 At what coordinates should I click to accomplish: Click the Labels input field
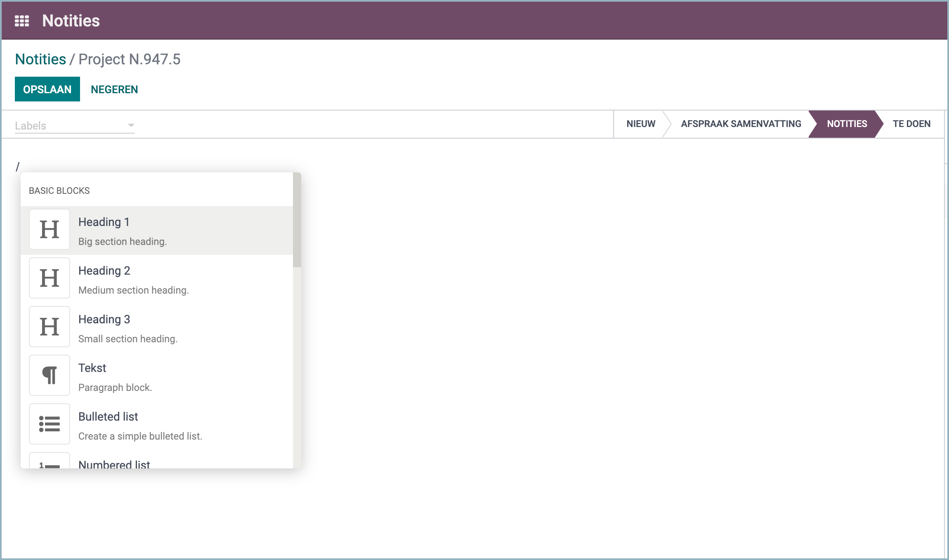point(75,125)
